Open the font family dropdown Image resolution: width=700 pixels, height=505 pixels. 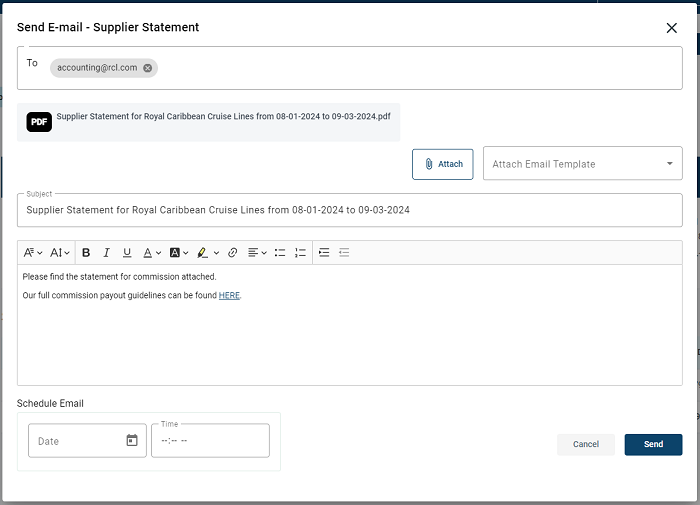tap(33, 253)
